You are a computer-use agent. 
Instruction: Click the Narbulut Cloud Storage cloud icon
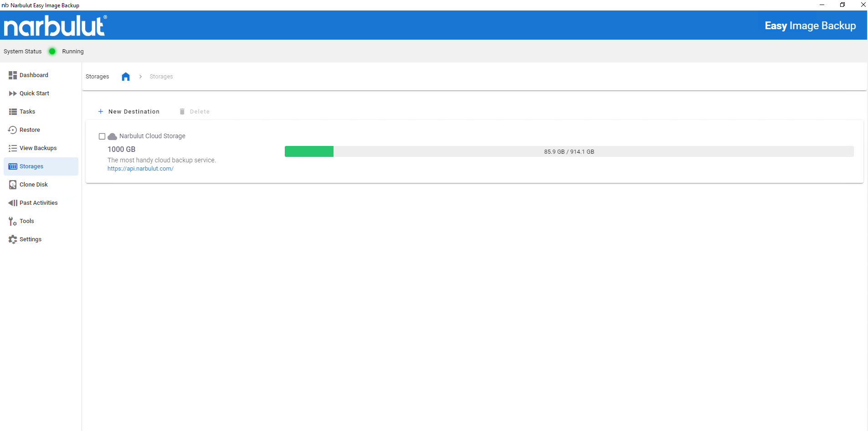click(x=112, y=136)
